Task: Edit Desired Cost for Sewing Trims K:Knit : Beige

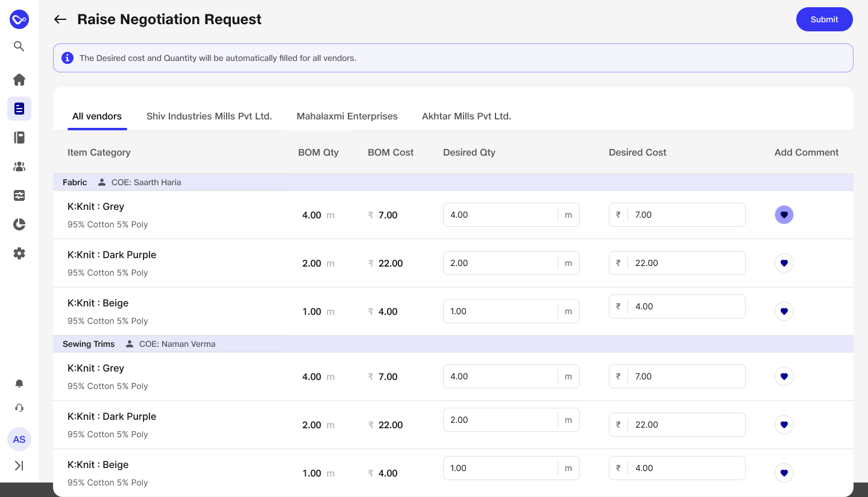Action: click(677, 468)
